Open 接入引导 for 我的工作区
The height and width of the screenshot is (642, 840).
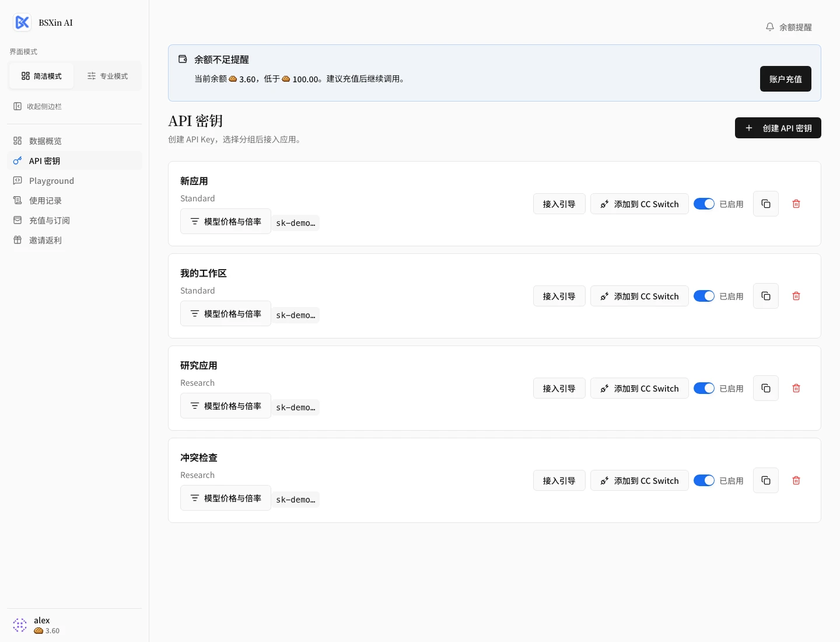(559, 296)
